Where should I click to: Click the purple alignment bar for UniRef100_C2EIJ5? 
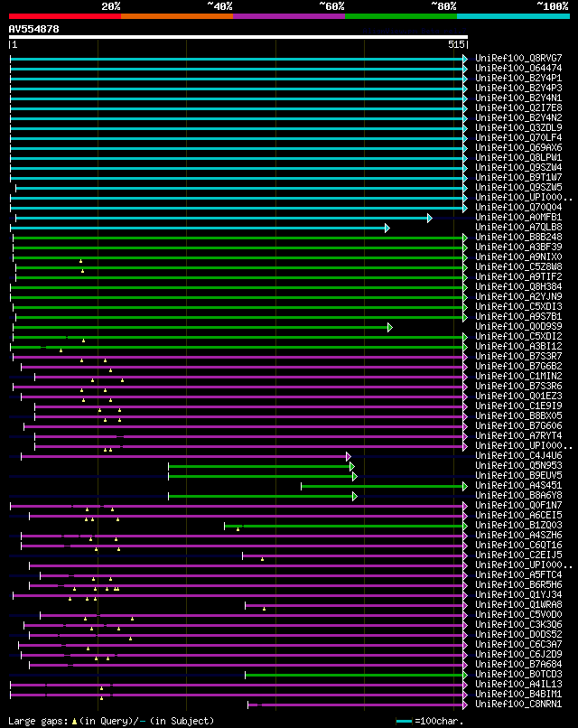click(x=355, y=555)
